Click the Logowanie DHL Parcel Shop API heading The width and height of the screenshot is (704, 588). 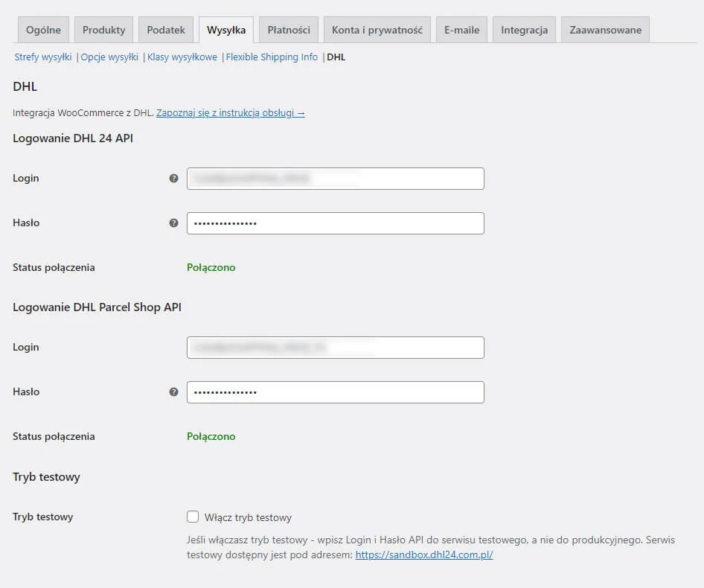pos(97,307)
